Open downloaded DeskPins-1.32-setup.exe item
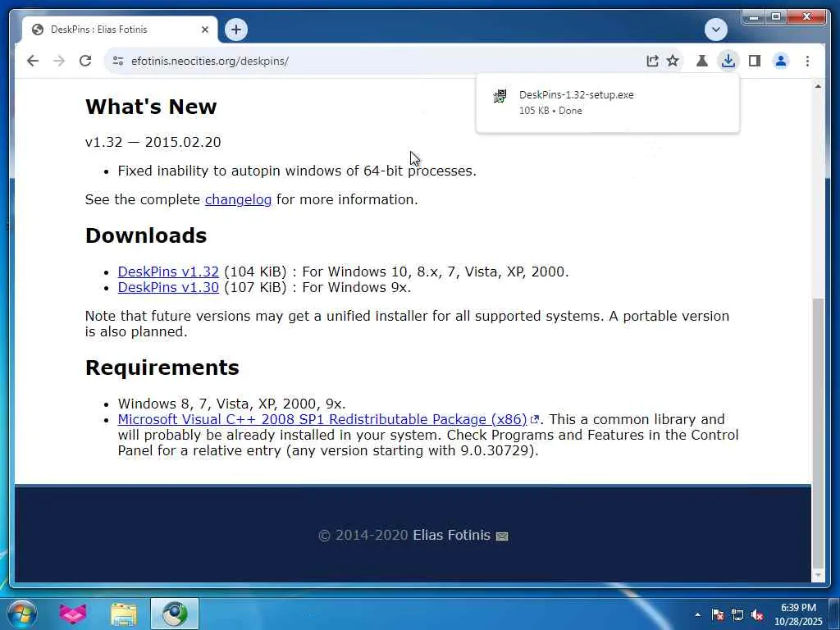 [x=608, y=103]
